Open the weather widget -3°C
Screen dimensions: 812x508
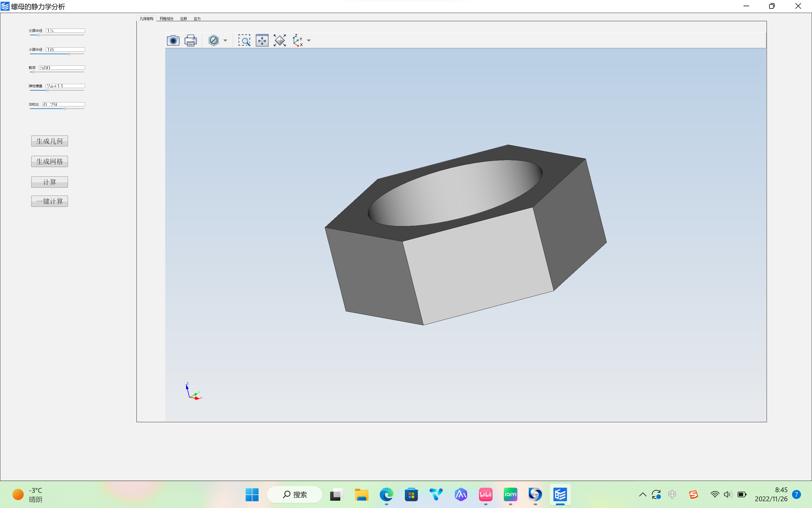(x=28, y=494)
